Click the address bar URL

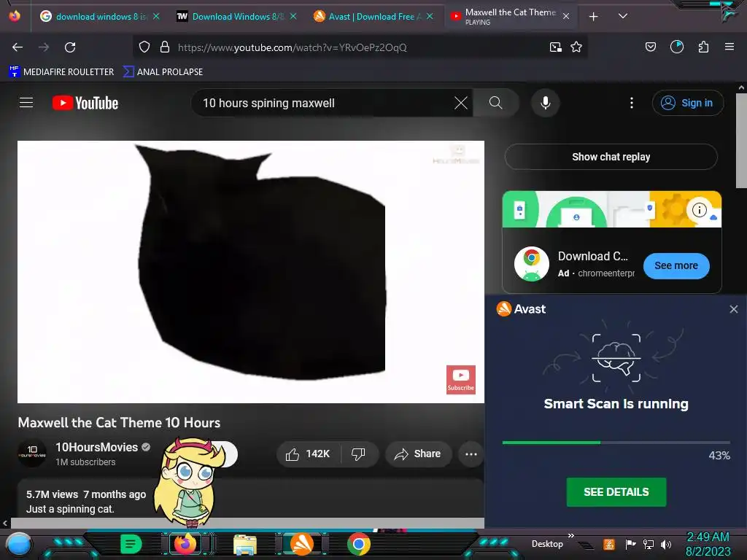click(292, 47)
